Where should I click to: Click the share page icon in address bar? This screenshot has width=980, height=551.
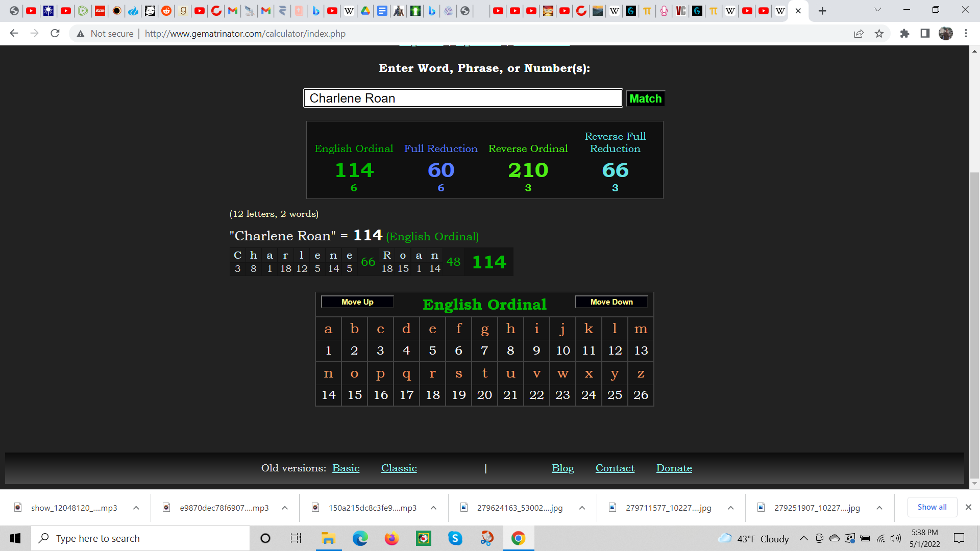[x=859, y=34]
